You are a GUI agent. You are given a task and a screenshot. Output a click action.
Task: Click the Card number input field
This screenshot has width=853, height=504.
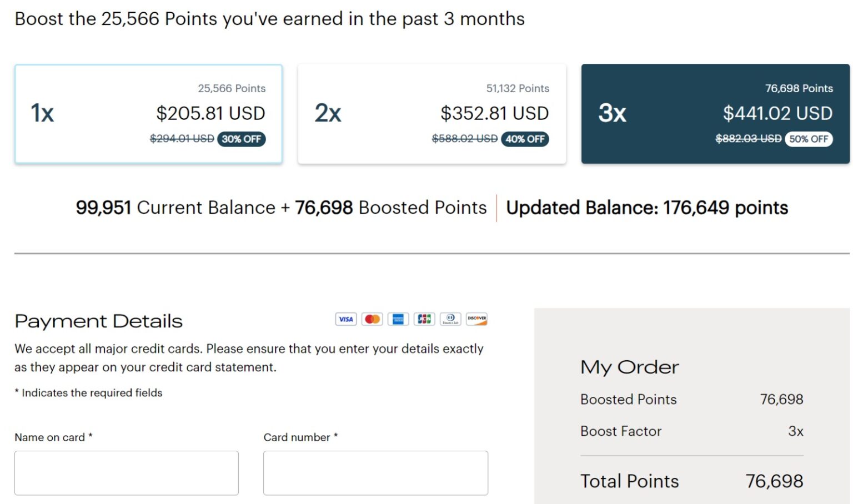pos(375,472)
